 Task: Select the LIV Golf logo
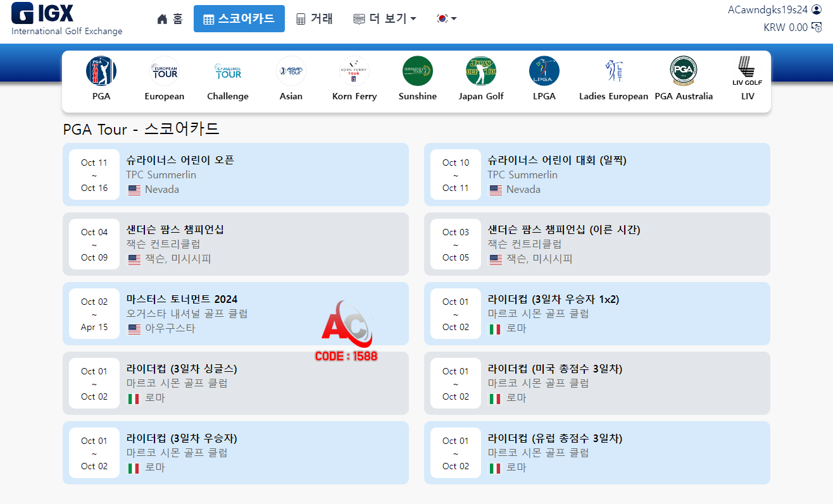[x=748, y=71]
